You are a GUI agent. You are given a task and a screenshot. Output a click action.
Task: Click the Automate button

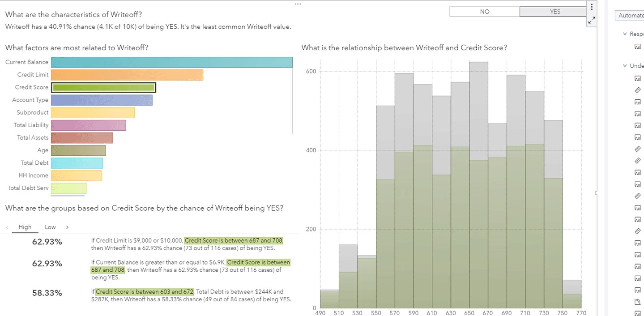click(x=631, y=16)
